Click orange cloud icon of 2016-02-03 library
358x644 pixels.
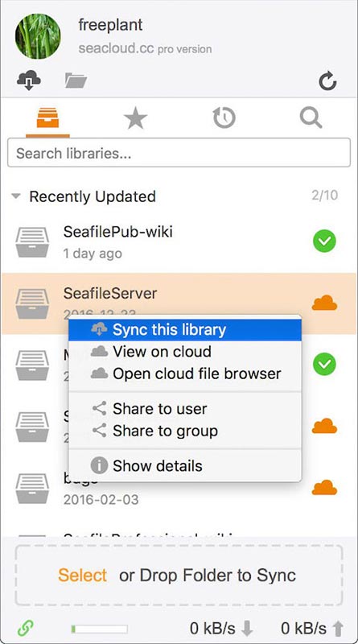[x=324, y=488]
